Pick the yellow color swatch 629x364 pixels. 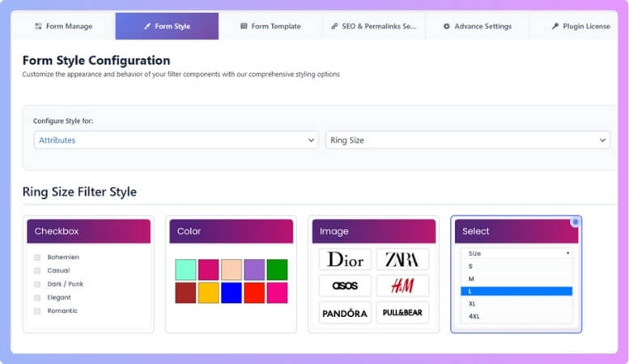[208, 293]
